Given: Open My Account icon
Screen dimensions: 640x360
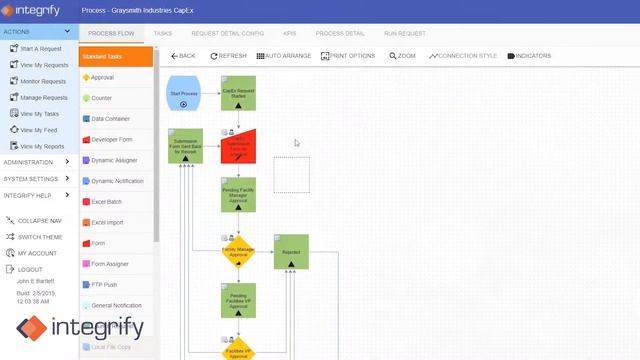Looking at the screenshot, I should coord(10,253).
